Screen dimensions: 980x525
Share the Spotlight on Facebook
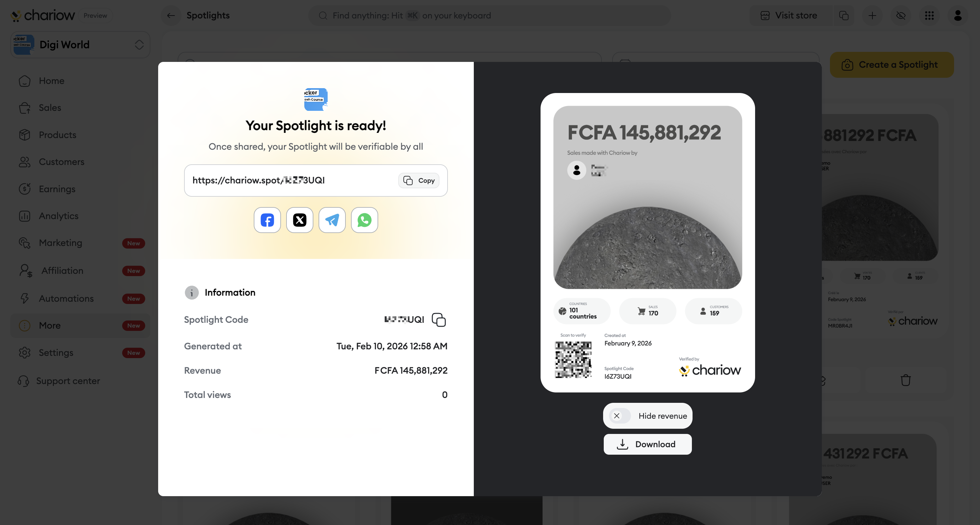267,220
